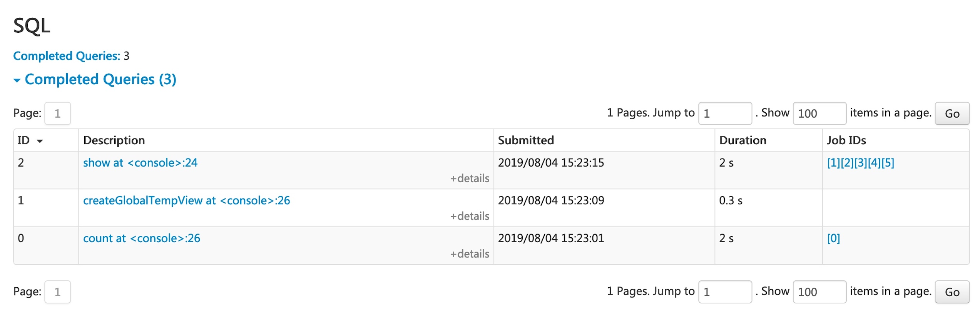Open Job ID 0 of the count query
The image size is (980, 310).
(835, 238)
